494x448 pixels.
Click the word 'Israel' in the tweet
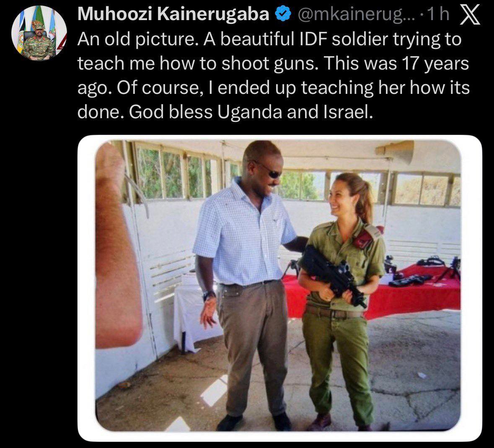coord(346,112)
